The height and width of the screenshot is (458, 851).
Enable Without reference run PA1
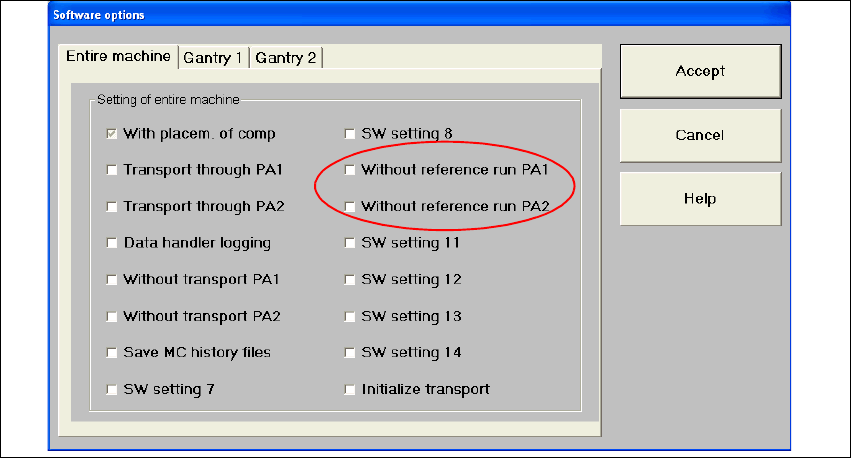point(350,170)
